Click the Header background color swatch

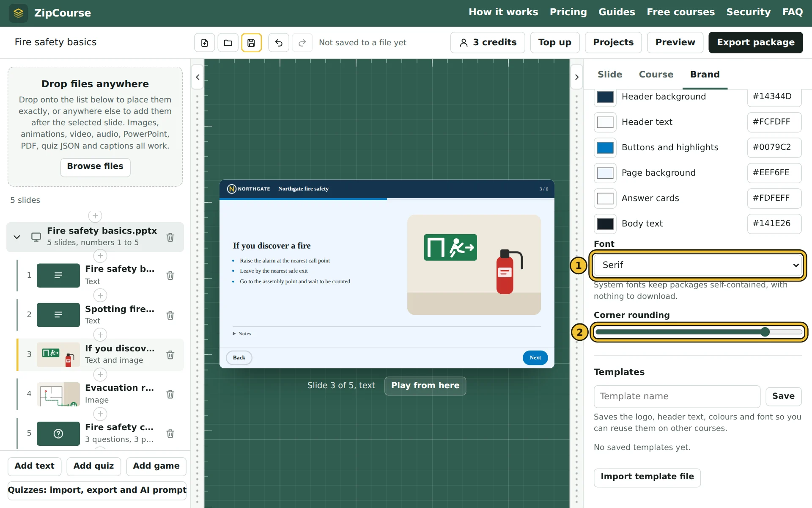605,97
